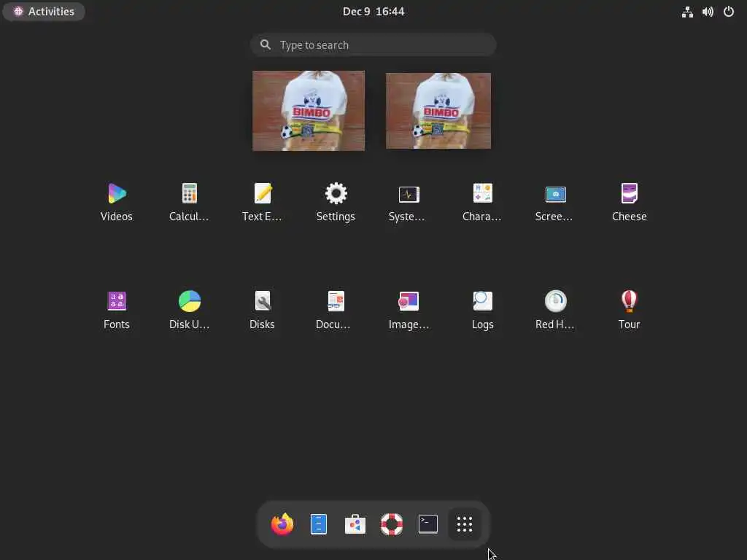747x560 pixels.
Task: Click the volume speaker icon
Action: tap(708, 12)
